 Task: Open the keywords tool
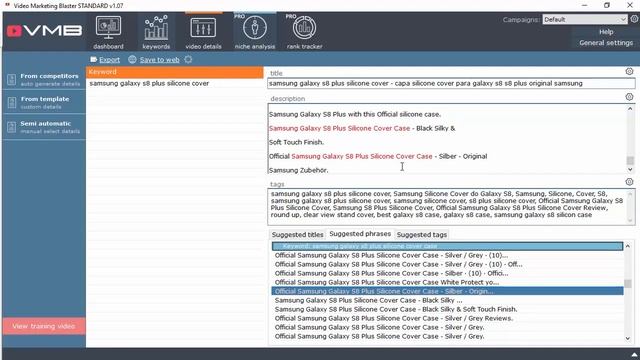(156, 32)
